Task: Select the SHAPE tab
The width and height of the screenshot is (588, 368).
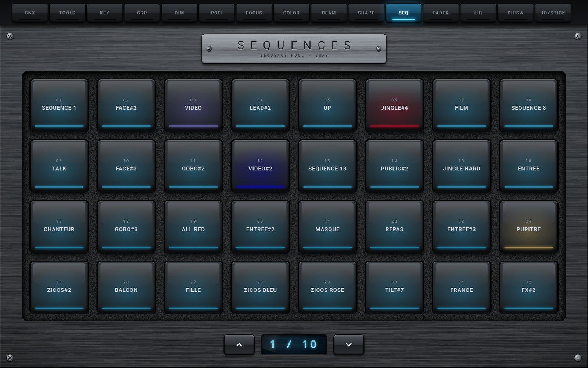Action: (x=366, y=13)
